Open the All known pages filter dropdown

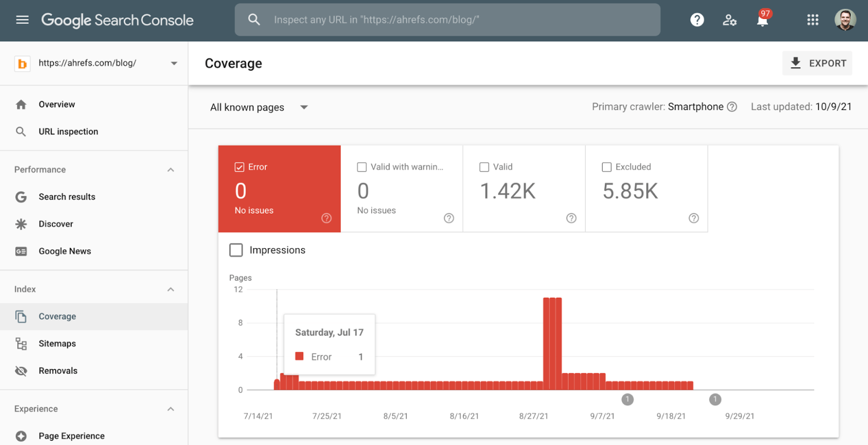(304, 107)
